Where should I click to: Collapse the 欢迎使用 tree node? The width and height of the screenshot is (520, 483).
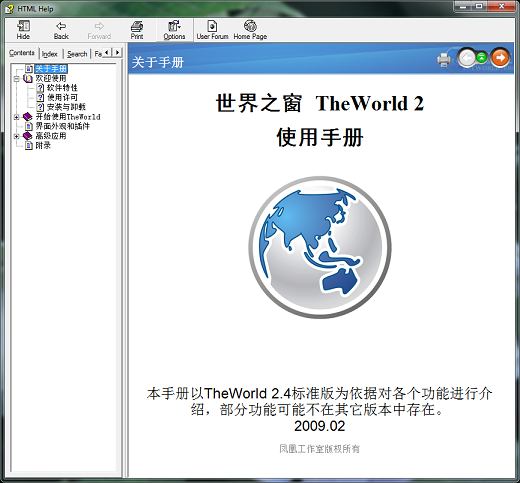click(16, 79)
